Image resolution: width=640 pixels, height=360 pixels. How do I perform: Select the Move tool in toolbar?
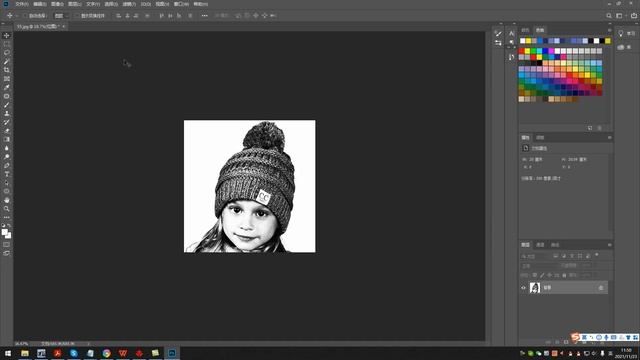pyautogui.click(x=7, y=36)
